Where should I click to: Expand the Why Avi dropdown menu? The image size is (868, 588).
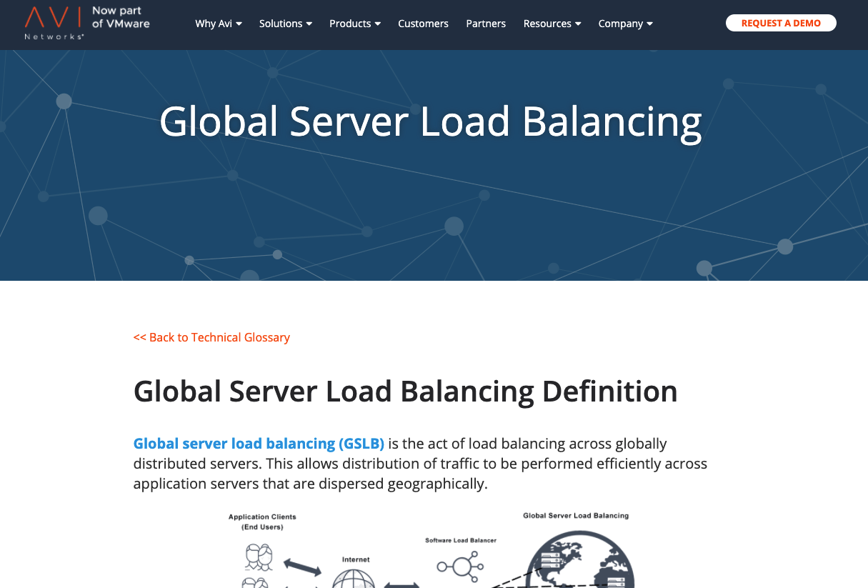coord(219,24)
